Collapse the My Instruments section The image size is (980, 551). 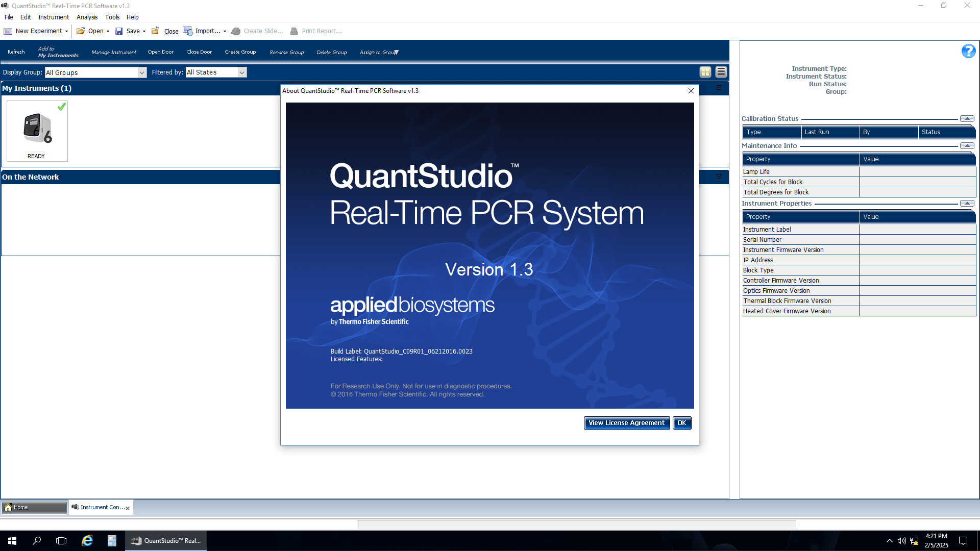(719, 88)
